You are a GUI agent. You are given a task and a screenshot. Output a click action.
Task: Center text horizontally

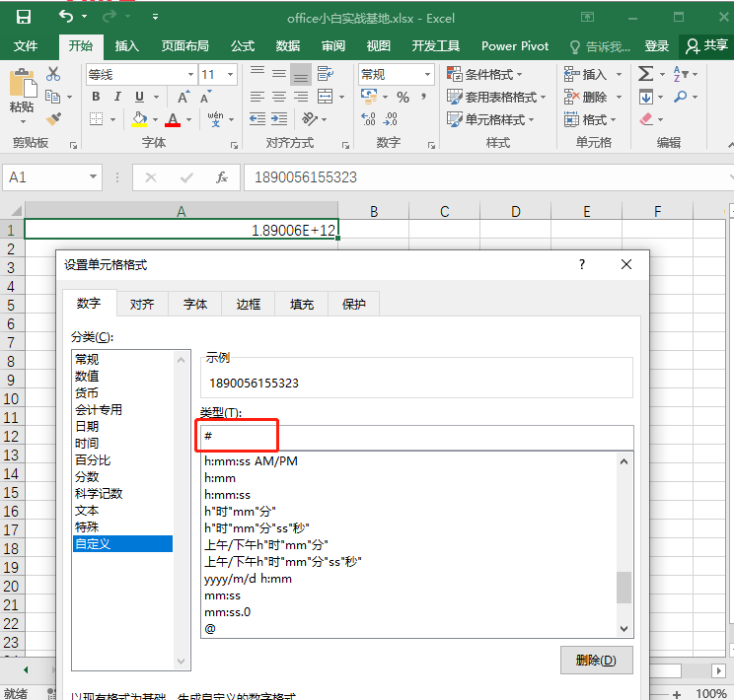click(x=279, y=97)
